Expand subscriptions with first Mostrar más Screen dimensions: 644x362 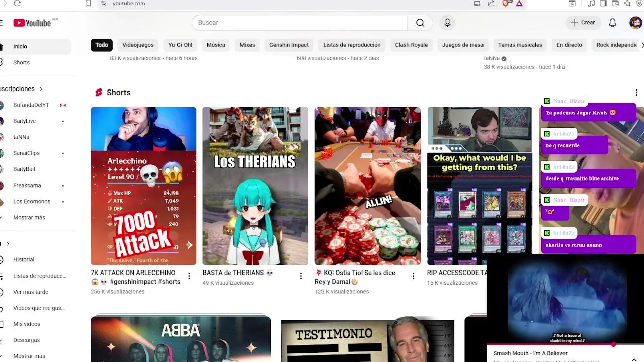(x=29, y=217)
